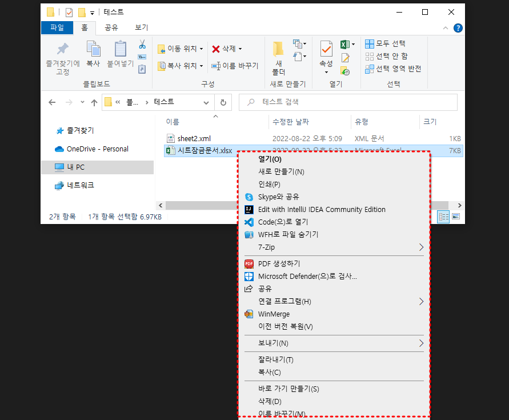Click the Paste (붙여넣기) clipboard icon
Screen dimensions: 509x420
click(121, 49)
